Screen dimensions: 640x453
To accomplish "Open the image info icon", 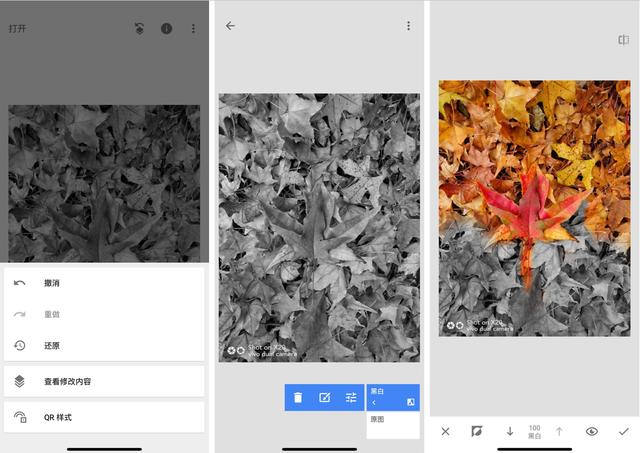I will (x=167, y=28).
